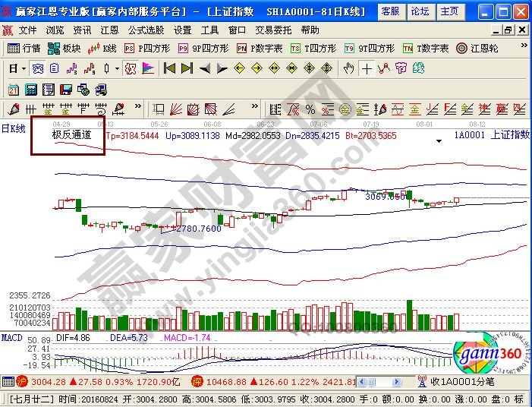Viewport: 532px width, 407px height.
Task: Click the yellow diamond horizontal-compress icon
Action: click(x=291, y=68)
